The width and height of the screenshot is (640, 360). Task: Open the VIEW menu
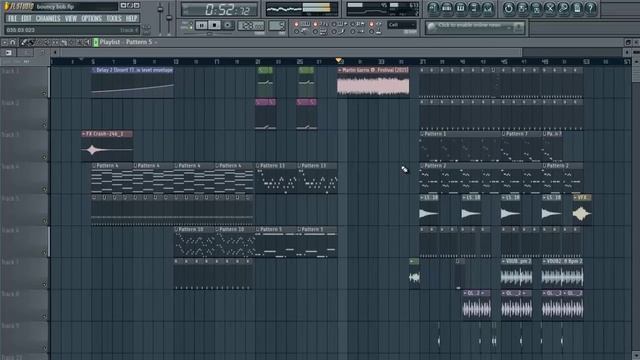71,18
